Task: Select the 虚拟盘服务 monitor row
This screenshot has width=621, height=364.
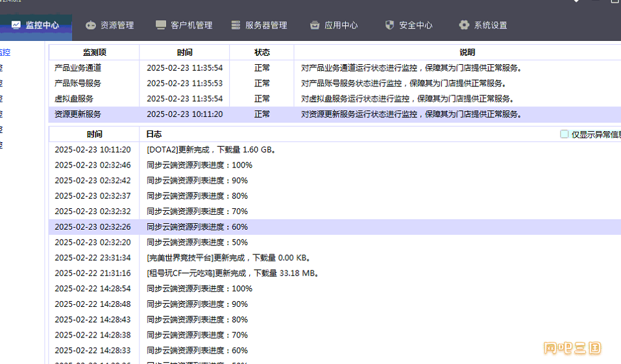Action: point(335,99)
